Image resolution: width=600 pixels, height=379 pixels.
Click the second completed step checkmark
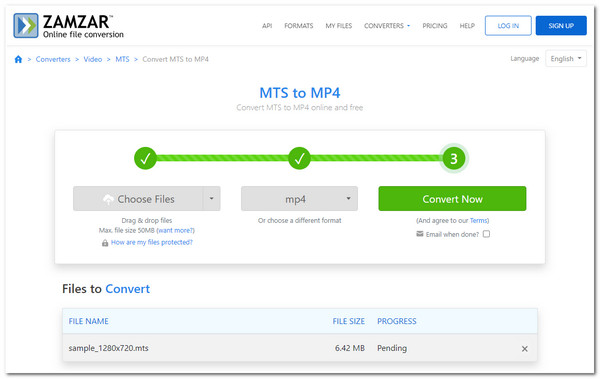tap(299, 158)
